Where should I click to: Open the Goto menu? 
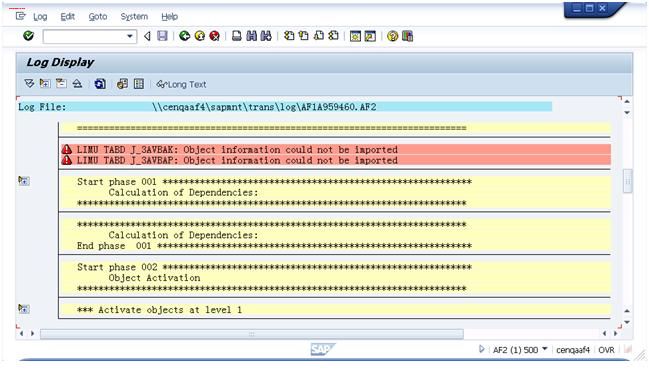tap(98, 17)
